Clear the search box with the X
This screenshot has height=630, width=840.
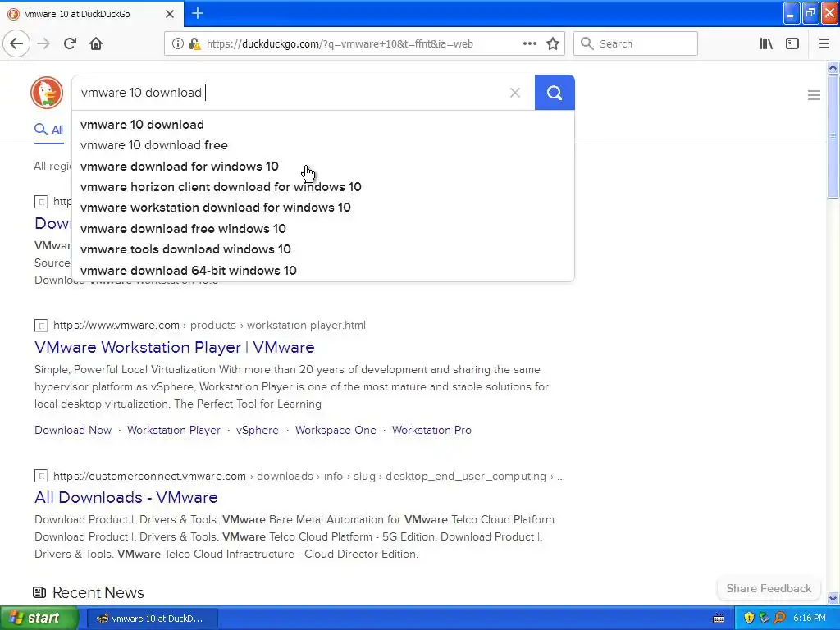[x=515, y=93]
